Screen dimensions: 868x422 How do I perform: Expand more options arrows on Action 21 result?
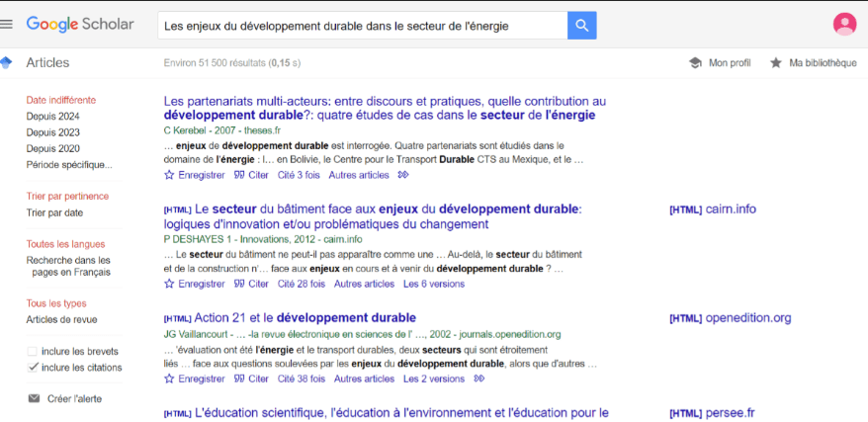(478, 379)
